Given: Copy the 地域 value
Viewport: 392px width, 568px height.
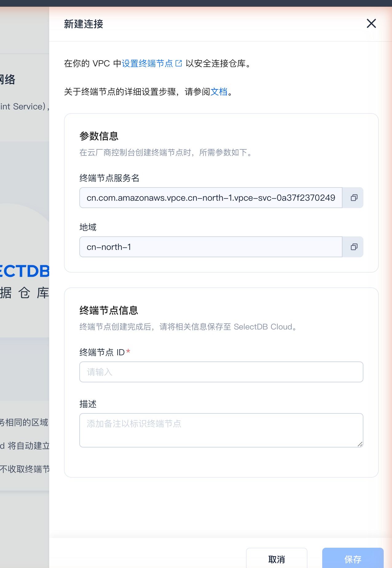Looking at the screenshot, I should pyautogui.click(x=354, y=247).
